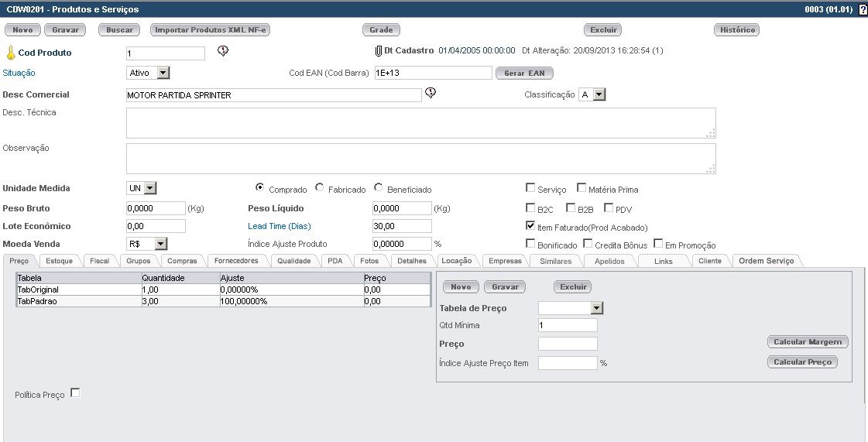The height and width of the screenshot is (442, 868).
Task: Select the Fabricado radio option
Action: click(x=320, y=188)
